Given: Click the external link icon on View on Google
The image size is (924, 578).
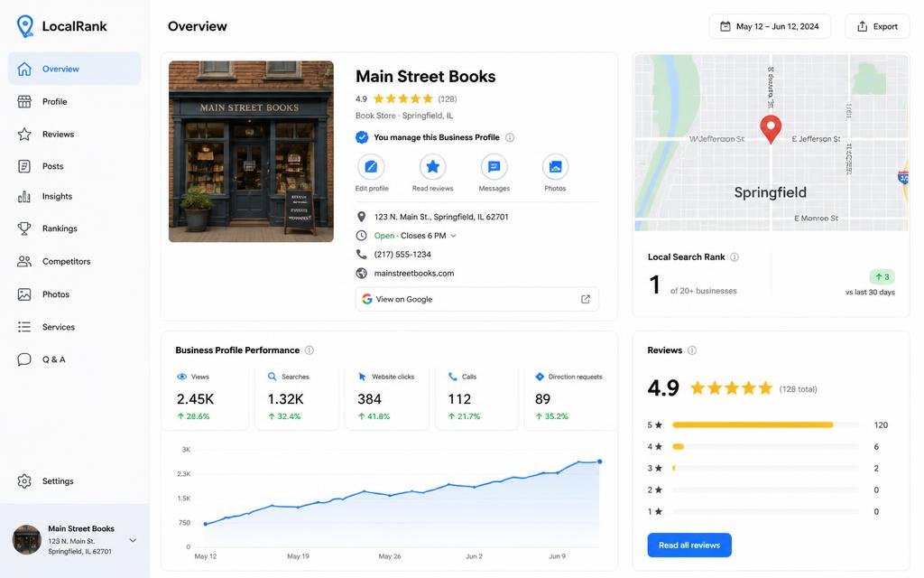Looking at the screenshot, I should (585, 299).
